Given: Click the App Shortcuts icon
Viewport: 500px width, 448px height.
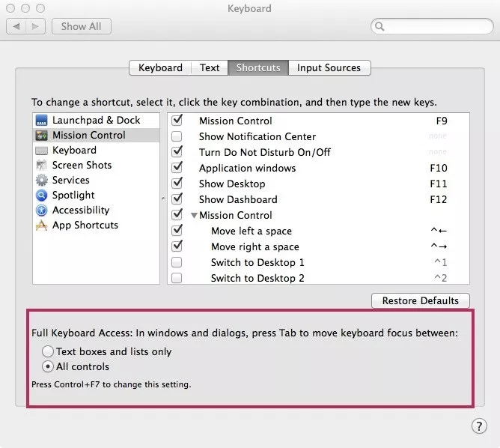Looking at the screenshot, I should pos(41,225).
